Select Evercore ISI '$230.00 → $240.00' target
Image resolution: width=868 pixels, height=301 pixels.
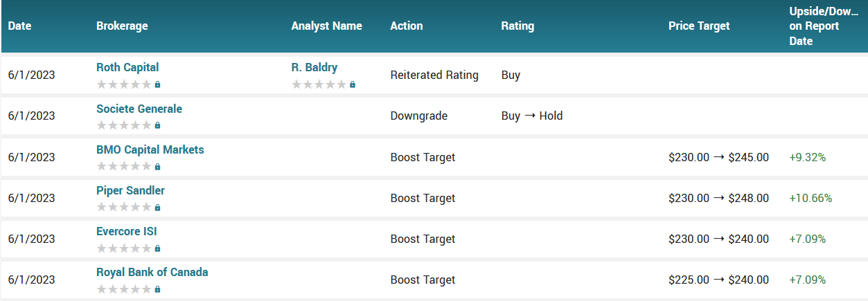[718, 239]
